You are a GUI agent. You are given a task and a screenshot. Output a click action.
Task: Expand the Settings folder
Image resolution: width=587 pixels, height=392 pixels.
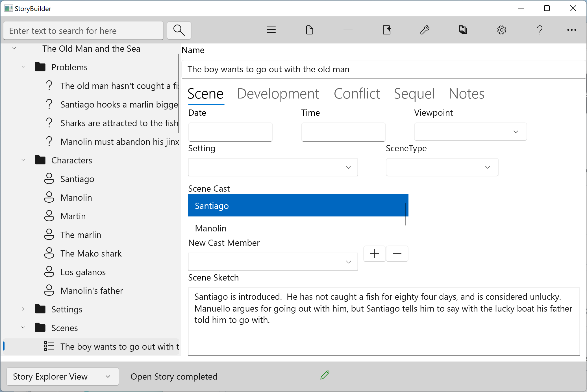[23, 309]
